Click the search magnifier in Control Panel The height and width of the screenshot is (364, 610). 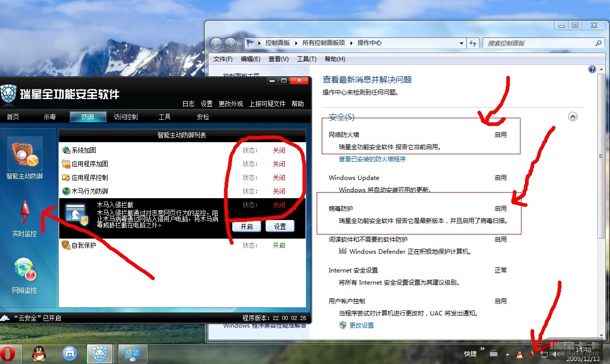click(598, 43)
